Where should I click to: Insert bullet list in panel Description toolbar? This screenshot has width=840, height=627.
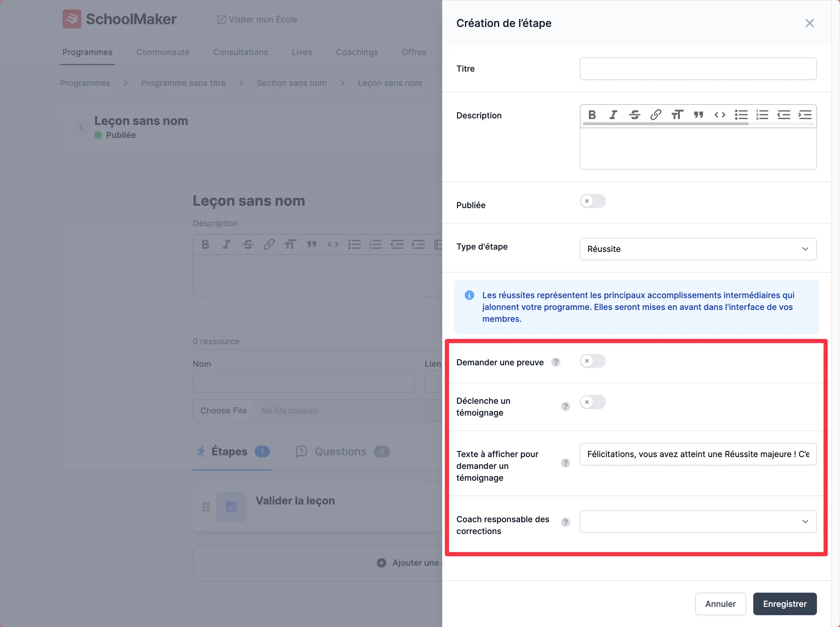(x=741, y=115)
